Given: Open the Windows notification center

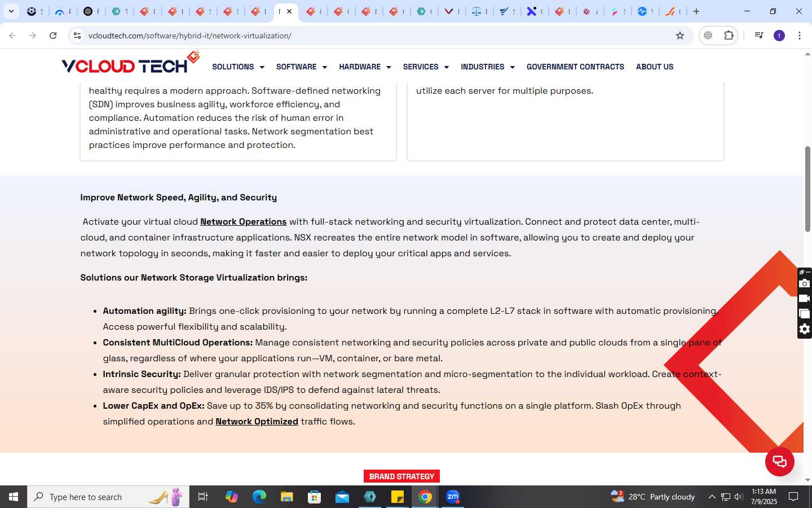Looking at the screenshot, I should coord(793,497).
